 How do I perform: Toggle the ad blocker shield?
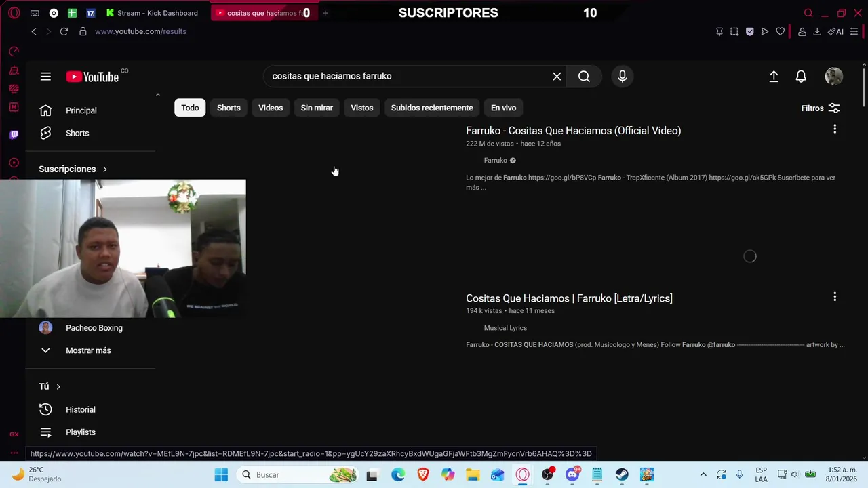pyautogui.click(x=749, y=31)
